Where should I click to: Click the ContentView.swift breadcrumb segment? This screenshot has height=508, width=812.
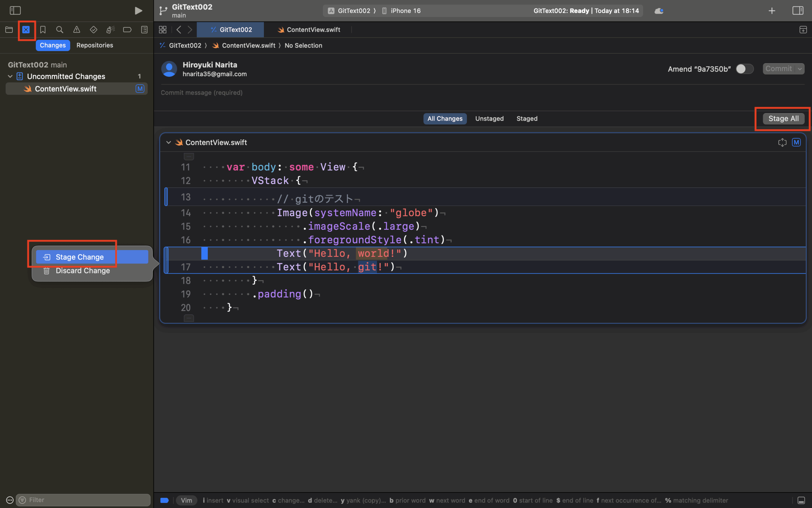[x=244, y=45]
